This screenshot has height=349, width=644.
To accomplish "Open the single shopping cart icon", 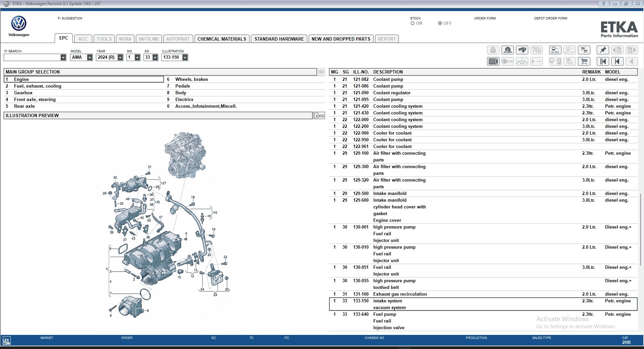I will [x=584, y=61].
